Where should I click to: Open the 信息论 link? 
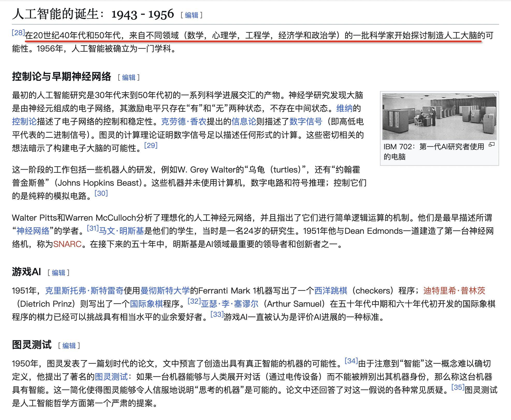(x=244, y=122)
